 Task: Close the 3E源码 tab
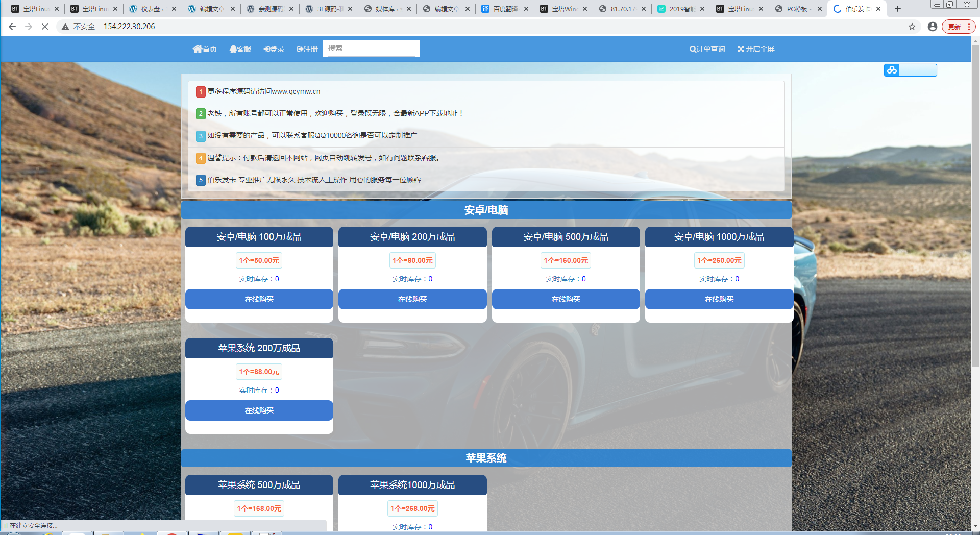pyautogui.click(x=350, y=9)
